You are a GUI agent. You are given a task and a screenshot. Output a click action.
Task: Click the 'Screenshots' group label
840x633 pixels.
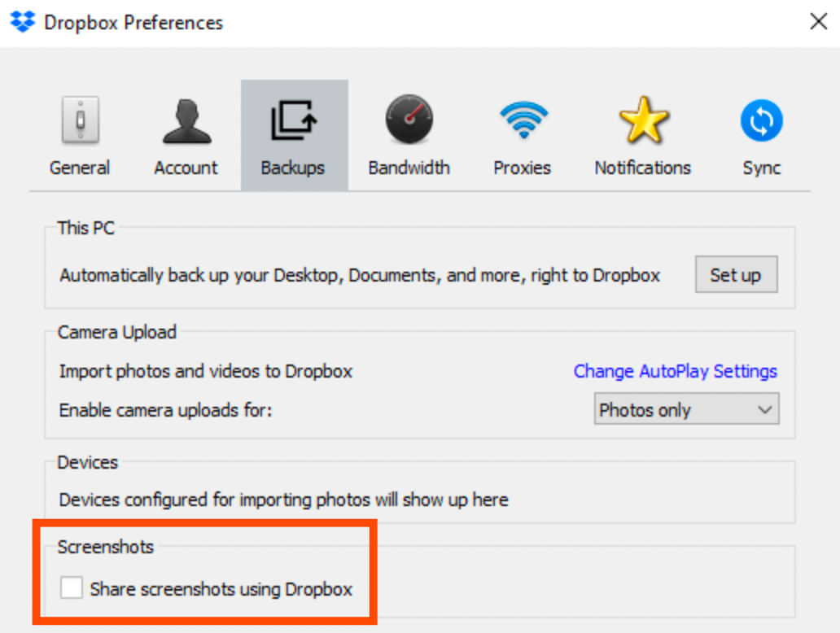pyautogui.click(x=106, y=547)
